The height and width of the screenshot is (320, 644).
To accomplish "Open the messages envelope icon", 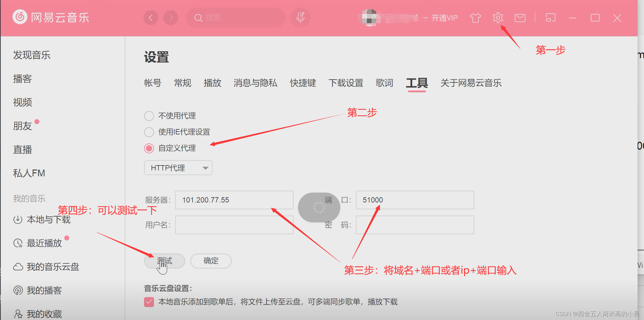I will pyautogui.click(x=520, y=18).
